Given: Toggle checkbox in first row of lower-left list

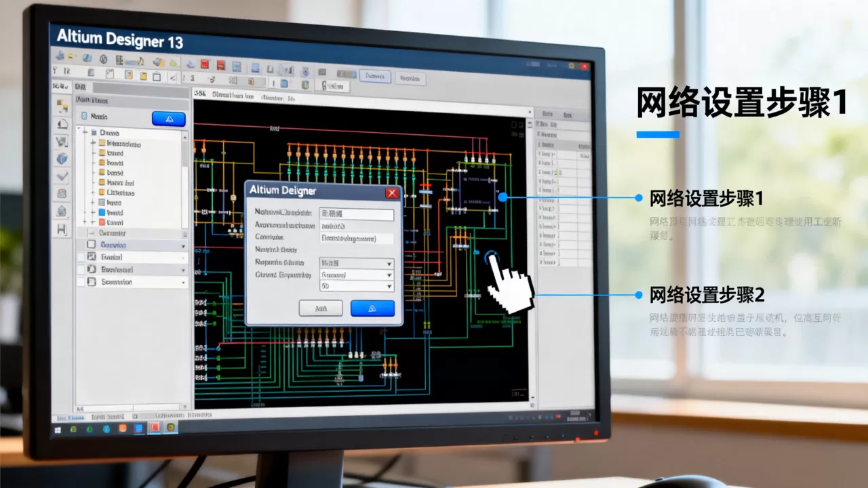Looking at the screenshot, I should (x=92, y=245).
